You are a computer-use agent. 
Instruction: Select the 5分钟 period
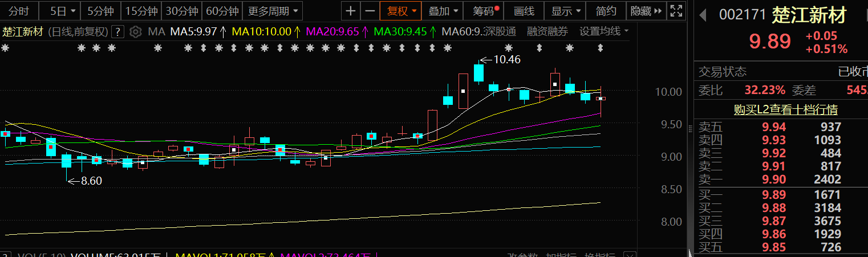click(x=100, y=10)
